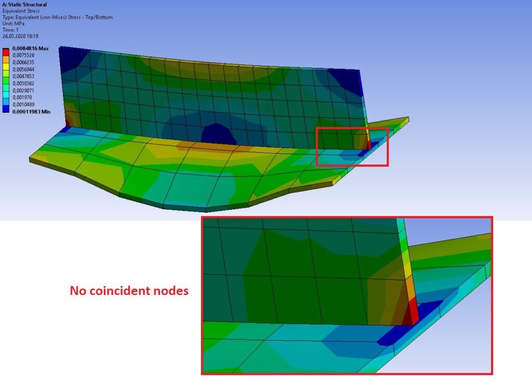The image size is (532, 392).
Task: Click the yellow legend color band
Action: click(6, 66)
